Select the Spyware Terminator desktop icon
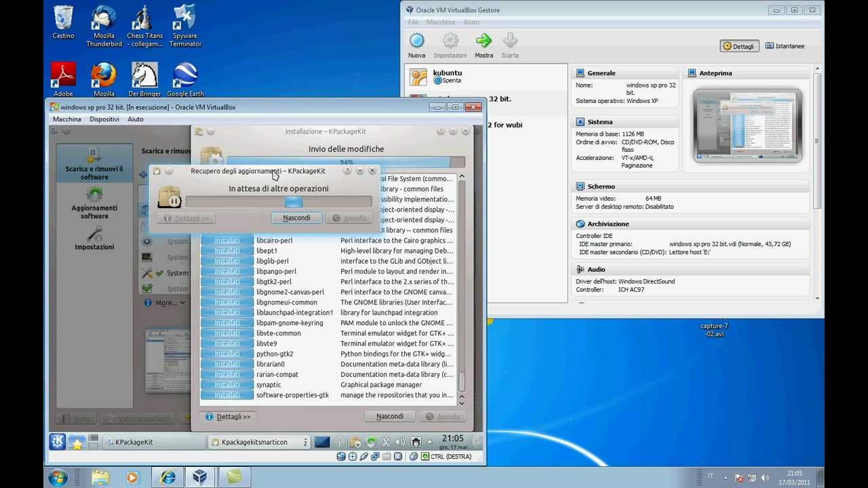 (185, 26)
